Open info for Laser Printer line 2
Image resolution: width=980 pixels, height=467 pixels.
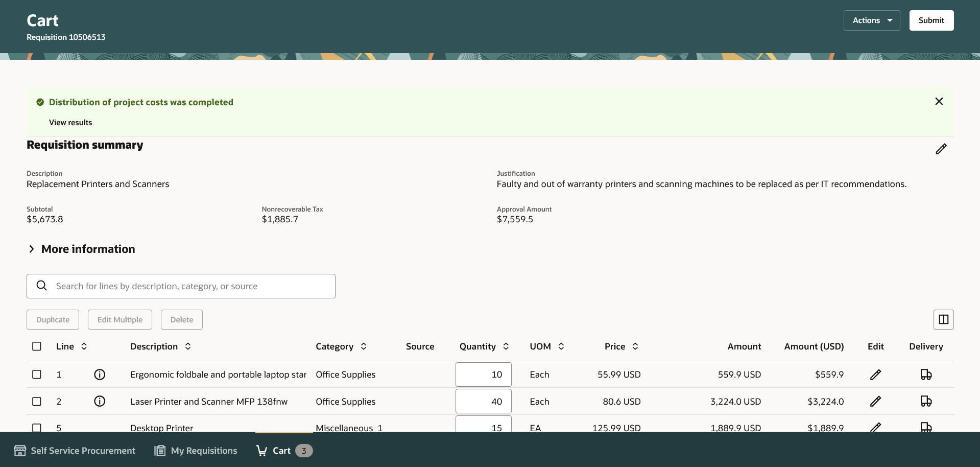100,401
